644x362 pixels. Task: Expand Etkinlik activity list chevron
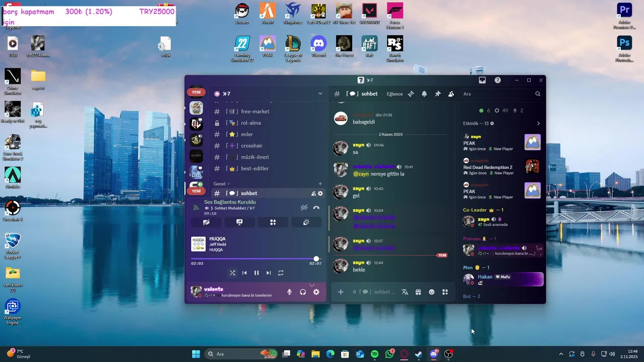[x=538, y=124]
